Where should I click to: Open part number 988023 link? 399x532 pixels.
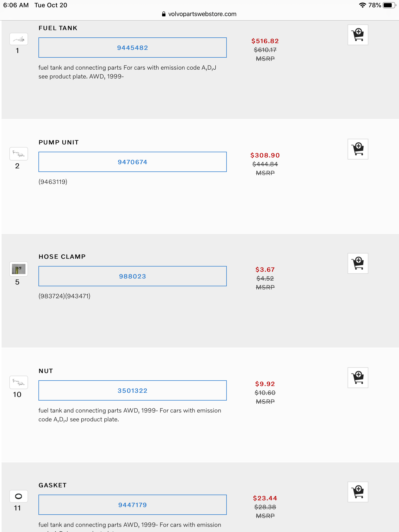[132, 276]
